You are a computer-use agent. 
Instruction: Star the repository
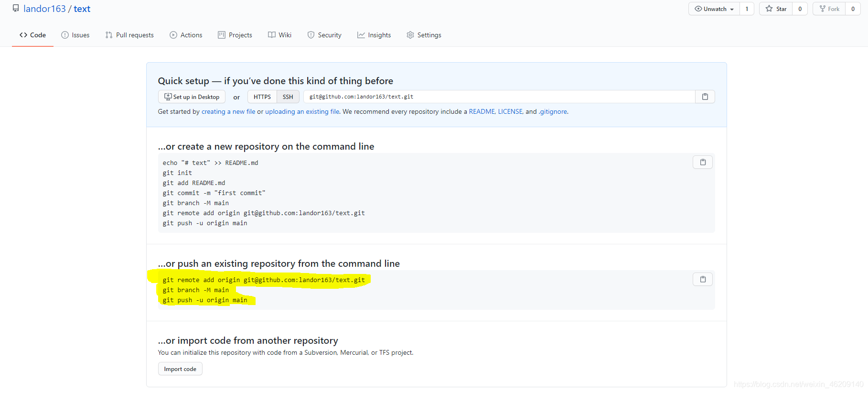tap(776, 9)
